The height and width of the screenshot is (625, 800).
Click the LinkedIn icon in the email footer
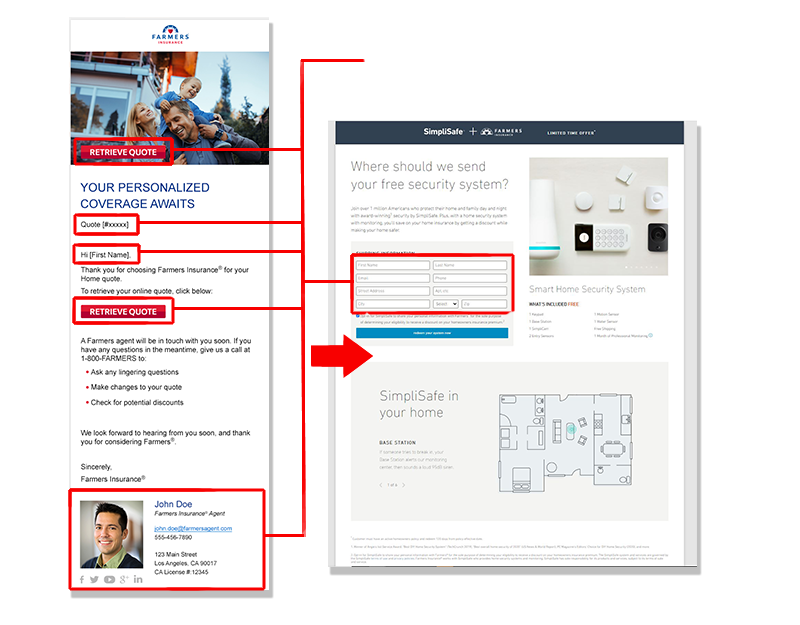point(137,579)
